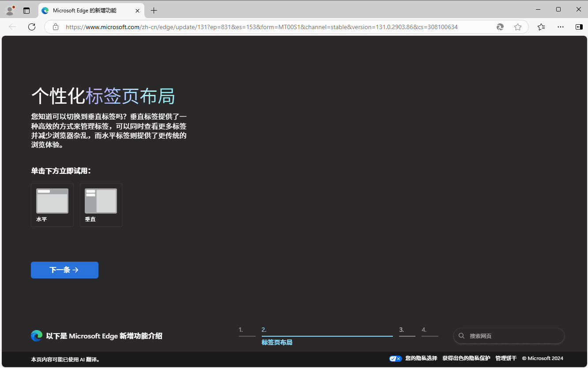Select step 2 标签页布局 in progress navigation
588x368 pixels.
click(277, 342)
